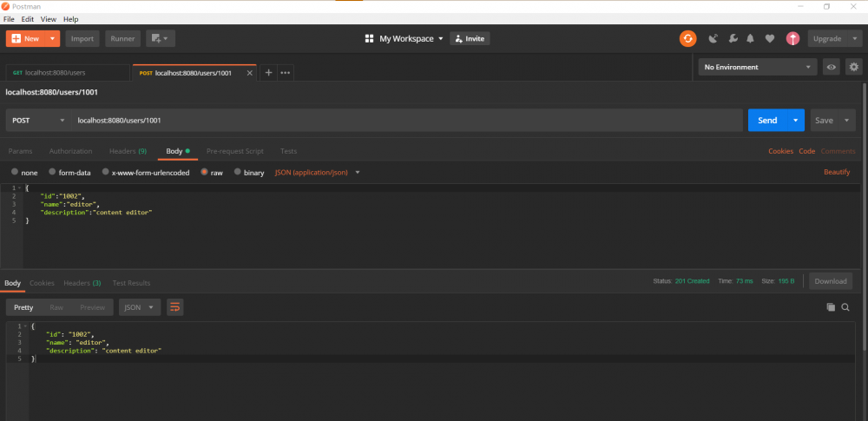This screenshot has width=868, height=421.
Task: Toggle wrap lines icon in response
Action: click(175, 307)
